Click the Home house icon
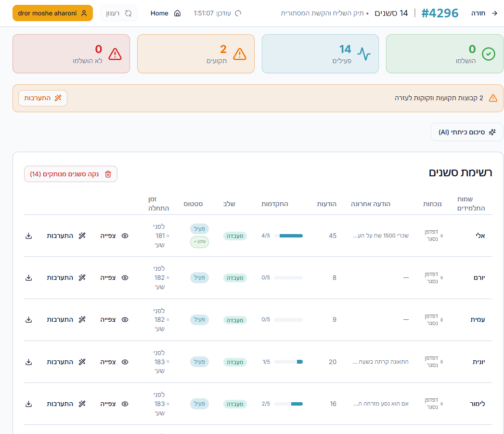 178,13
